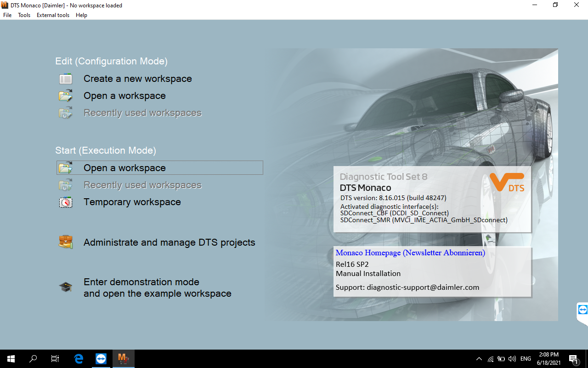Viewport: 588px width, 368px height.
Task: Open the notification center icon
Action: point(573,359)
